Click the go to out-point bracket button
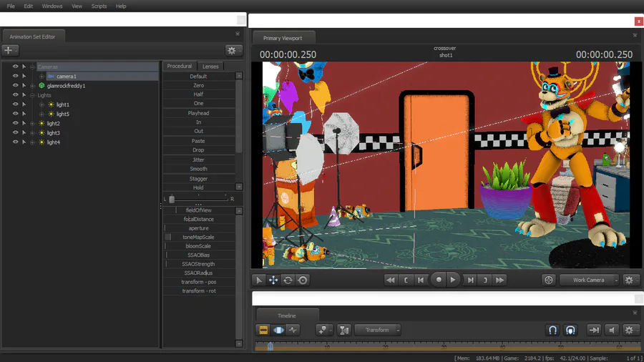 [485, 280]
